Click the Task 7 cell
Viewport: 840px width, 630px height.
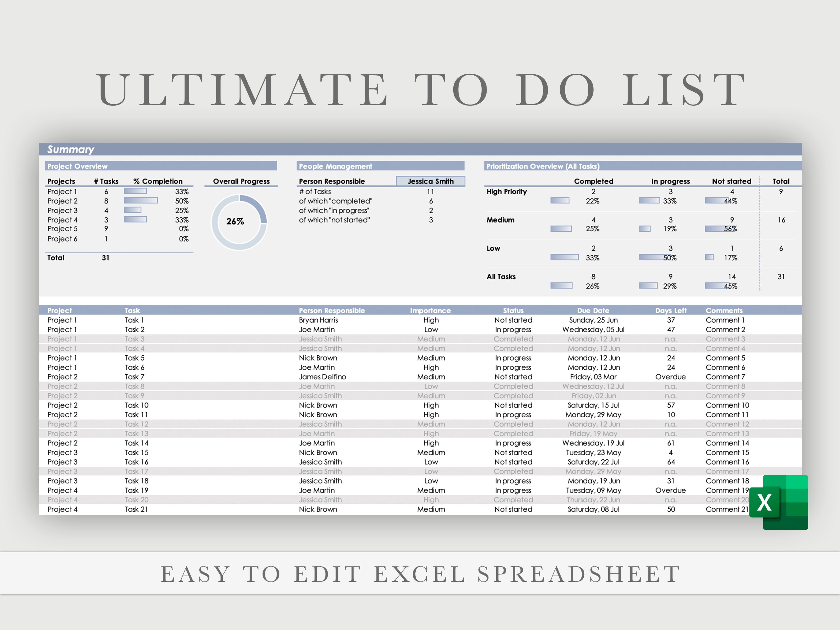click(134, 377)
